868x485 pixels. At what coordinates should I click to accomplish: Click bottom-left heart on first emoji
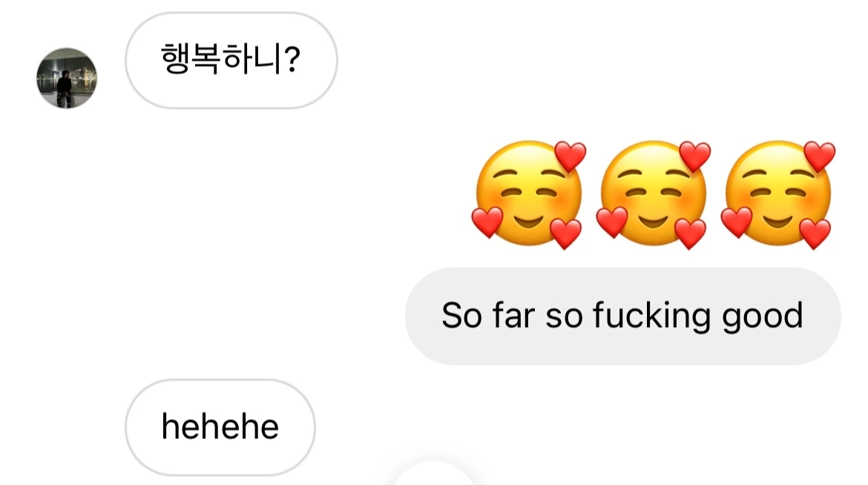487,222
